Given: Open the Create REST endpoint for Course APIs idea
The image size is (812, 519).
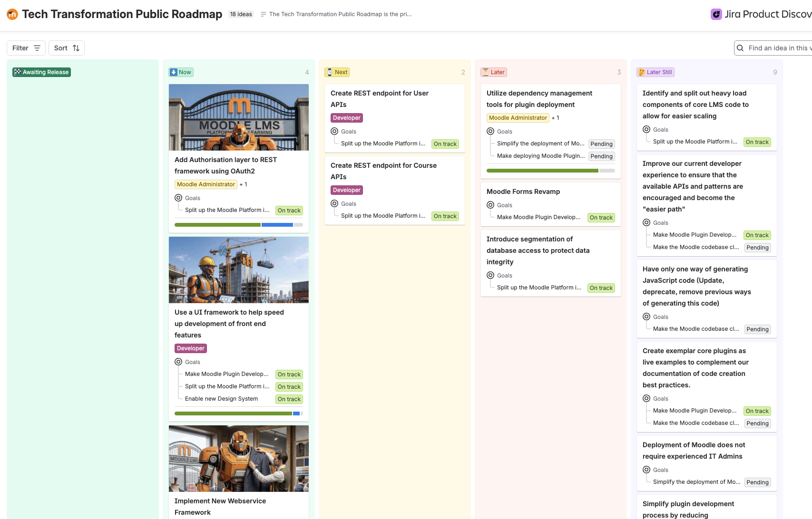Looking at the screenshot, I should coord(383,171).
